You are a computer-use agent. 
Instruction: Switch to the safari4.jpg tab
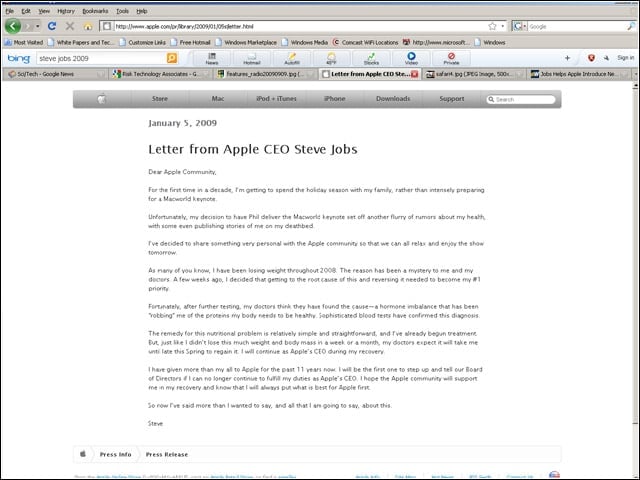[474, 74]
